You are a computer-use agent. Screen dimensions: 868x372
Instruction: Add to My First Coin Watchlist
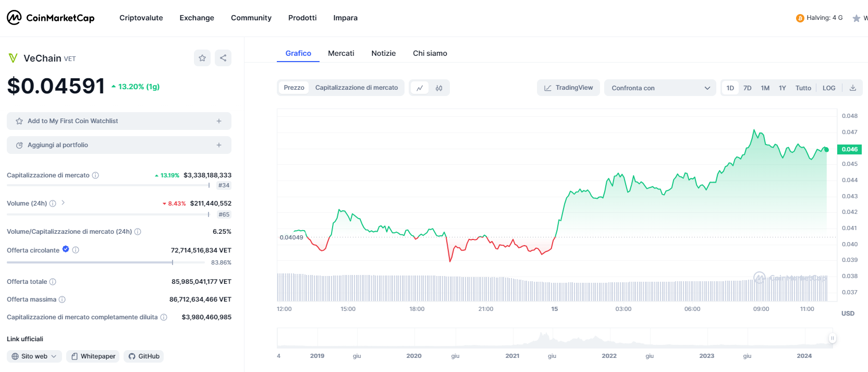[x=119, y=121]
